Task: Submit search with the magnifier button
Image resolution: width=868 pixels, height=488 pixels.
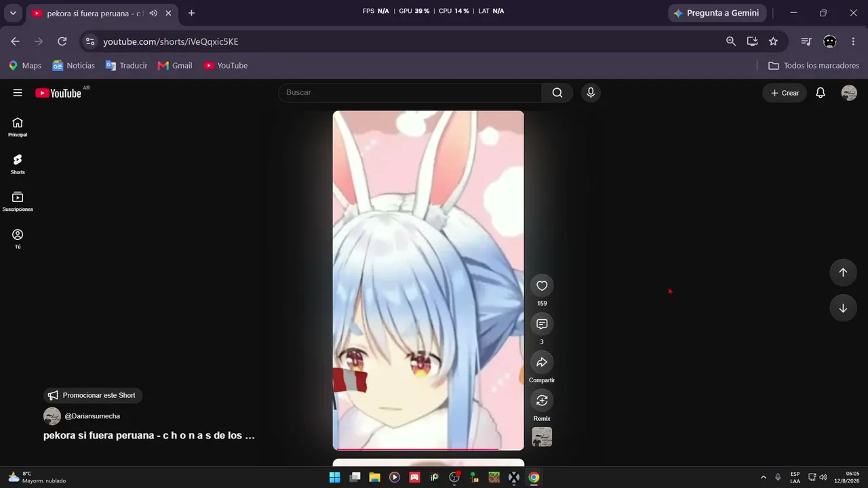Action: point(557,93)
